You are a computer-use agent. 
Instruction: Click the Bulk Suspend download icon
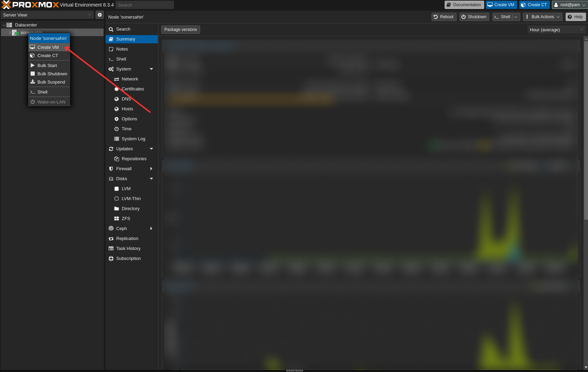point(33,82)
